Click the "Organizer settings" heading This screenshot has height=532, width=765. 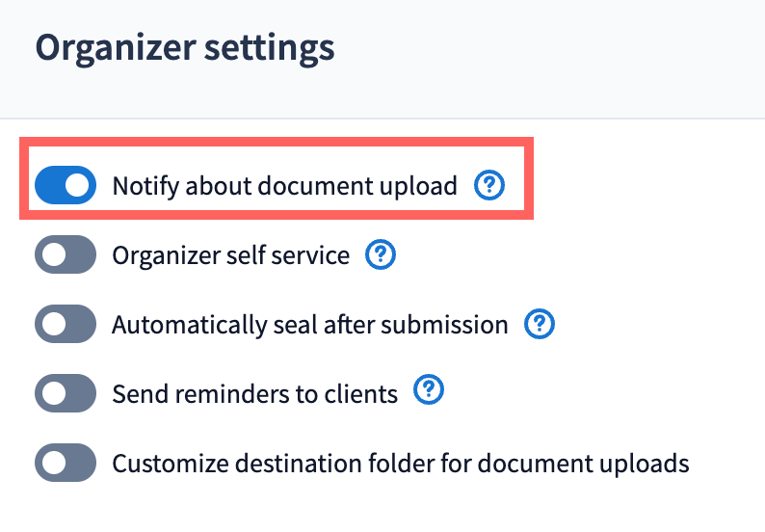click(x=185, y=48)
